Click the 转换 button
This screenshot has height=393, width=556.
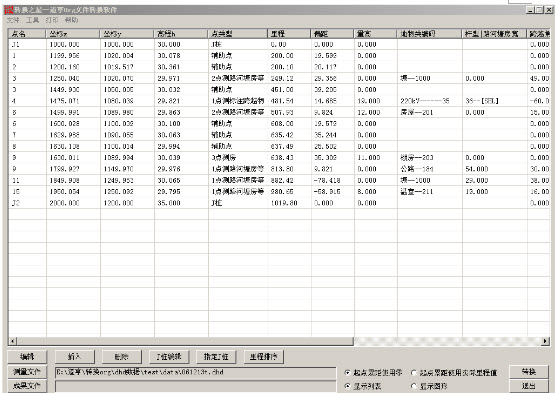(528, 372)
